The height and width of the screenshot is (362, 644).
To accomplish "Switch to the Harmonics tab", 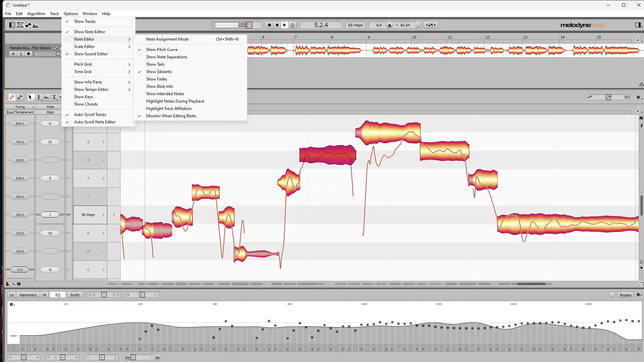I will [28, 295].
